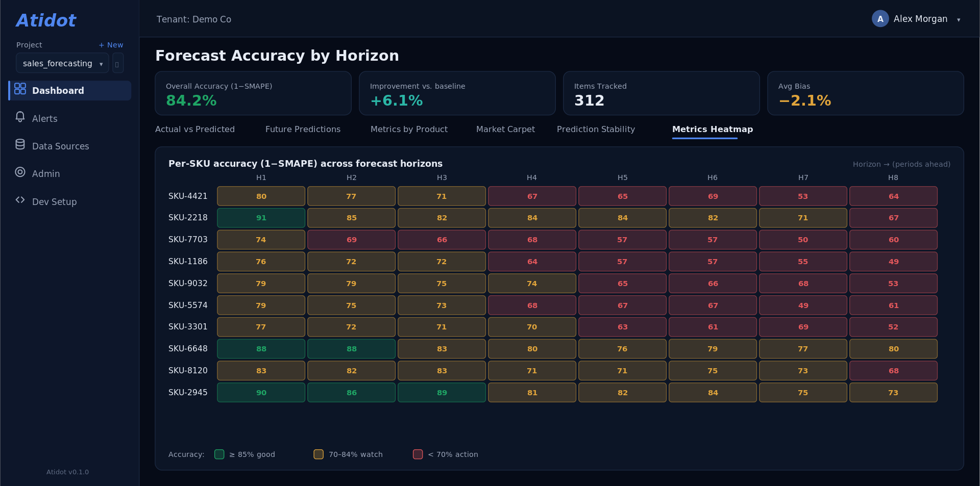Click SKU-3301 H5 cell showing 63
Screen dimensions: 980x486
coord(622,327)
